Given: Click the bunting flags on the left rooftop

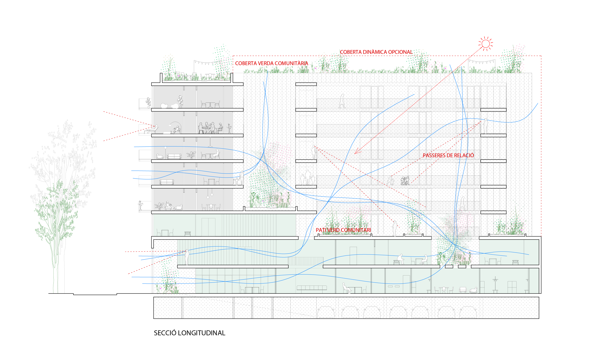Looking at the screenshot, I should coord(207,63).
